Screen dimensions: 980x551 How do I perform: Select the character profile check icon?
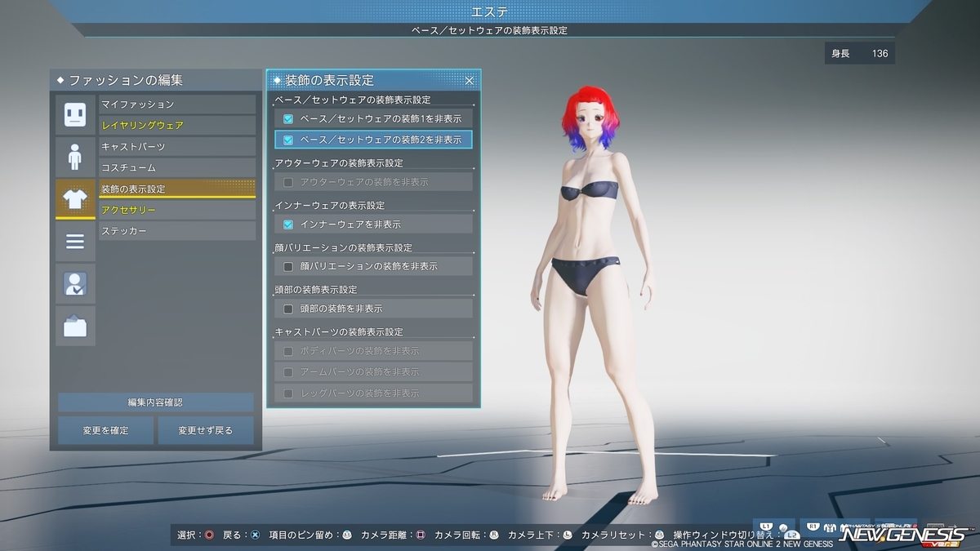coord(75,284)
